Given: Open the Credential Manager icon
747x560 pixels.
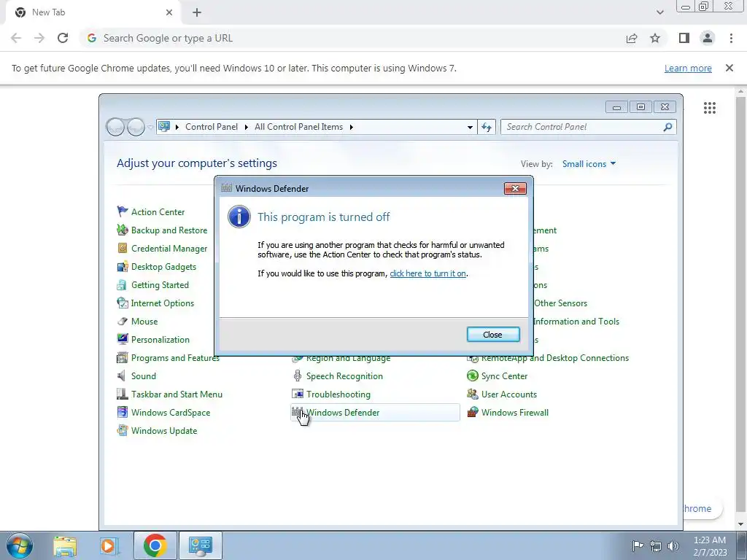Looking at the screenshot, I should (123, 248).
